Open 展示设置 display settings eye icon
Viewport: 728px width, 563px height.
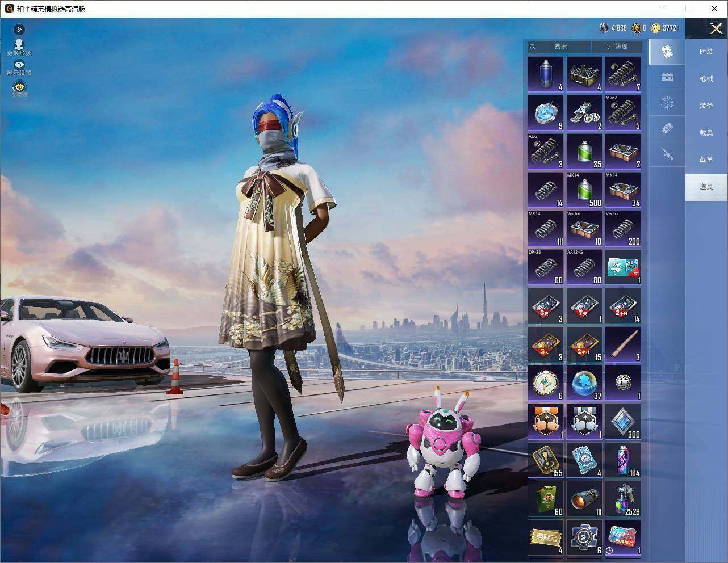point(19,68)
